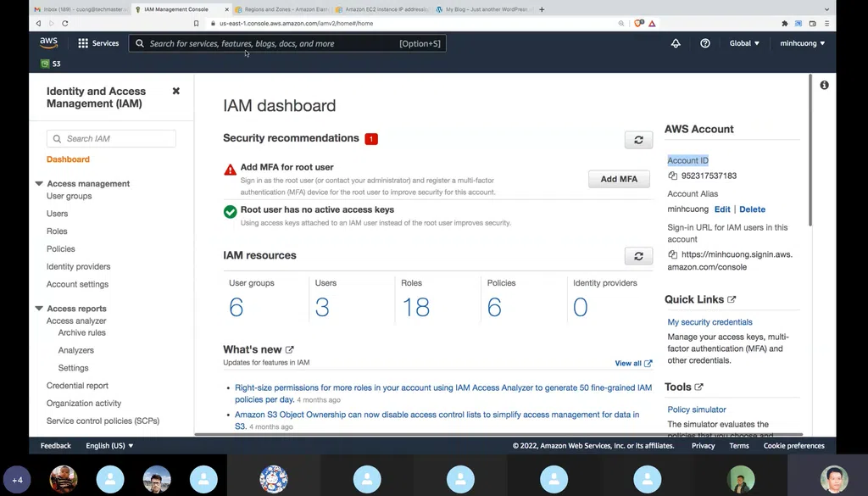Open the language selector English (US)
Image resolution: width=868 pixels, height=496 pixels.
click(x=109, y=446)
